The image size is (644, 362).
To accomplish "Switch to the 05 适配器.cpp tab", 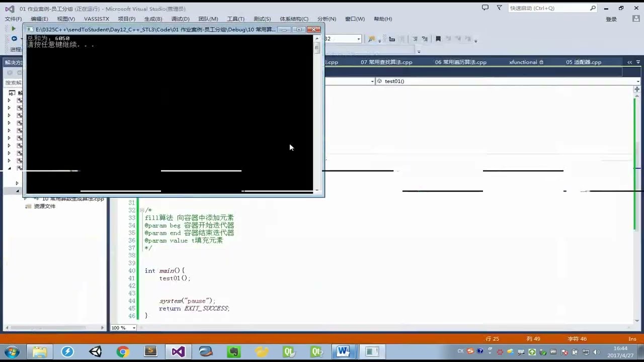I will pos(584,62).
